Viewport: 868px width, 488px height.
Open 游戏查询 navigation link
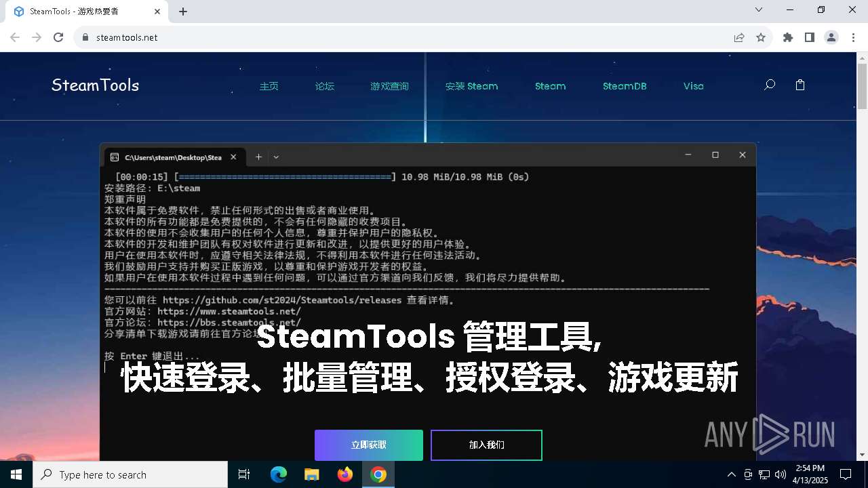coord(389,86)
